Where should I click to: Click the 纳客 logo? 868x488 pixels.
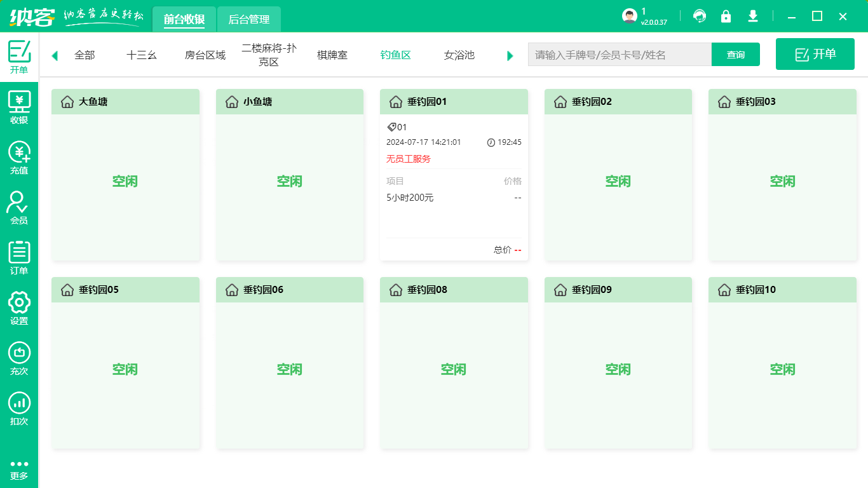(32, 17)
